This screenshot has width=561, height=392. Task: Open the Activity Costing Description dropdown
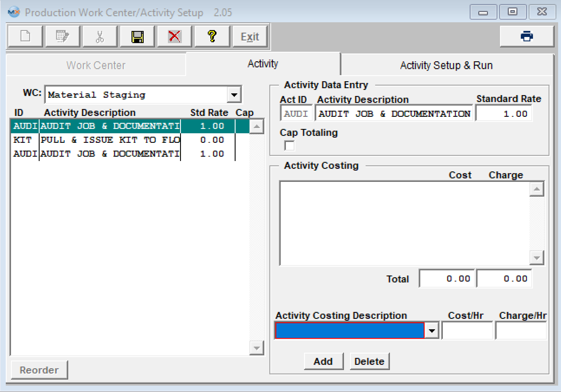432,331
